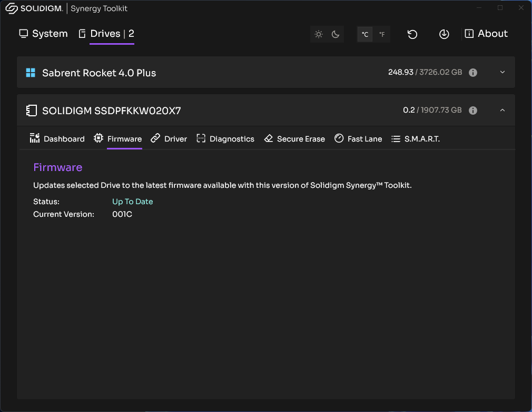Expand the Sabrent Rocket 4.0 Plus panel
Image resolution: width=532 pixels, height=412 pixels.
[502, 72]
